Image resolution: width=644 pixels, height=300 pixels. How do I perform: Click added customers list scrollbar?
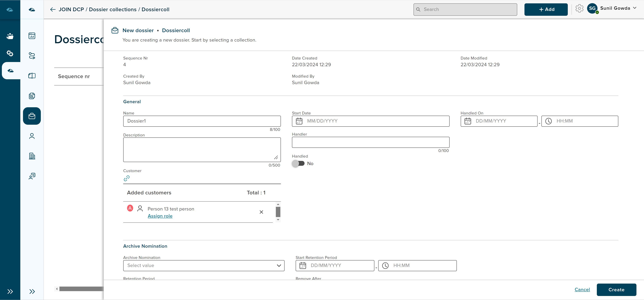pos(278,212)
